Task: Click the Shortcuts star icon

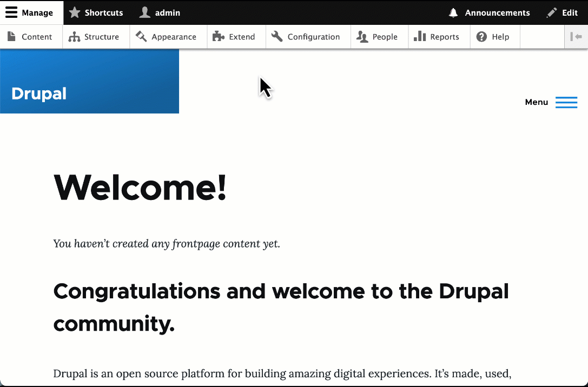Action: click(x=75, y=12)
